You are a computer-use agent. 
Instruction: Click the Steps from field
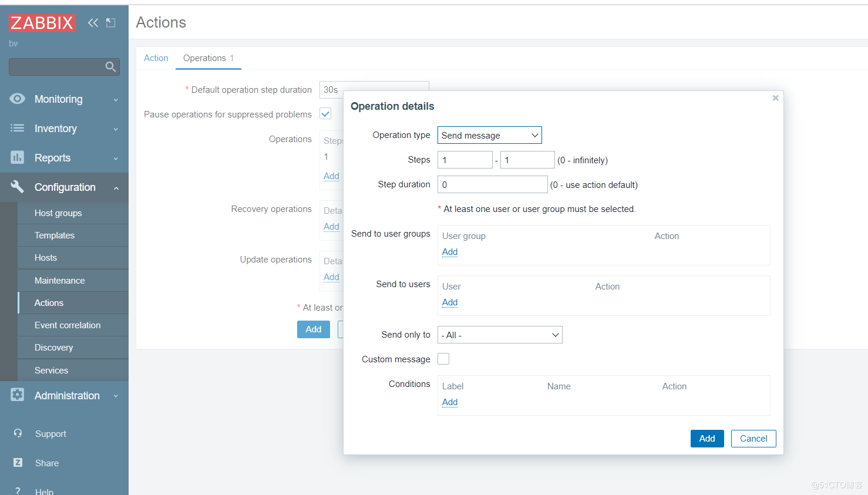(465, 160)
